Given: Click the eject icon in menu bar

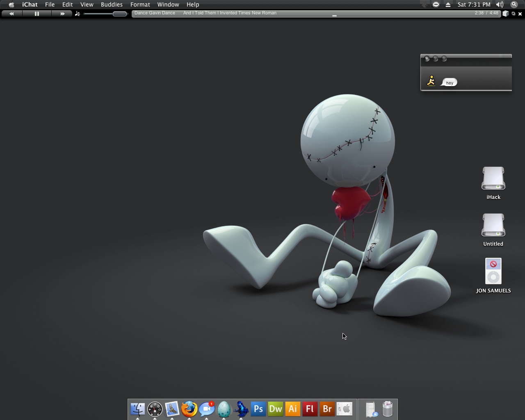Looking at the screenshot, I should (448, 5).
